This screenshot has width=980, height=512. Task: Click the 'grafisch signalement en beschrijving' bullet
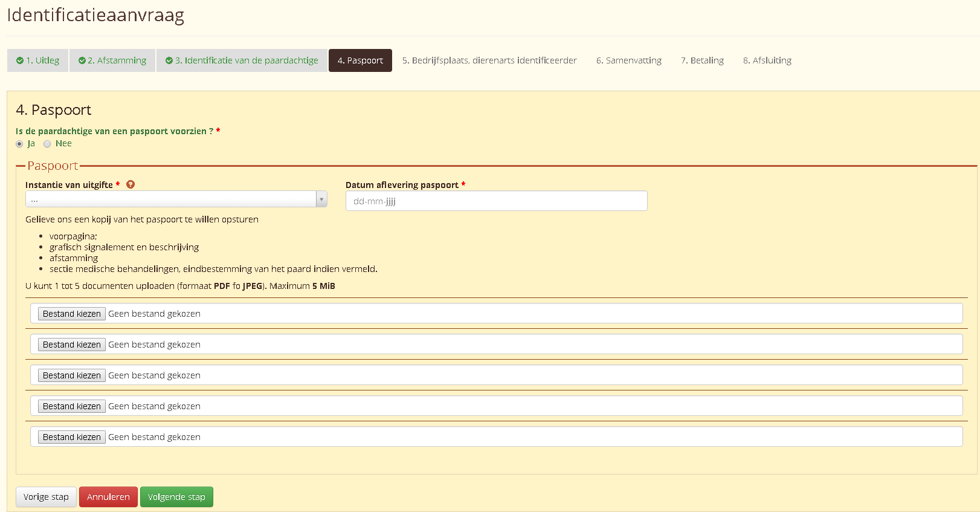tap(124, 247)
